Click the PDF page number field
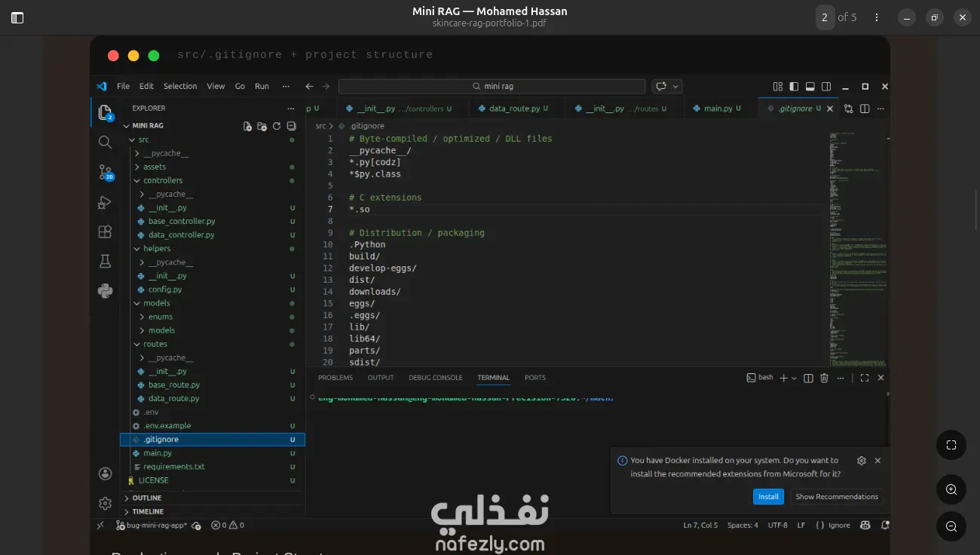Image resolution: width=980 pixels, height=555 pixels. (825, 17)
